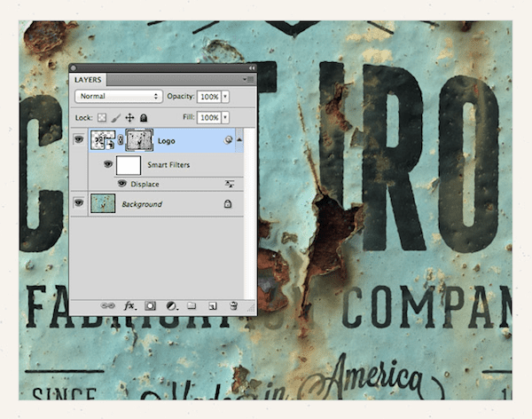Toggle lock transparent pixels
The height and width of the screenshot is (419, 532).
(x=100, y=117)
